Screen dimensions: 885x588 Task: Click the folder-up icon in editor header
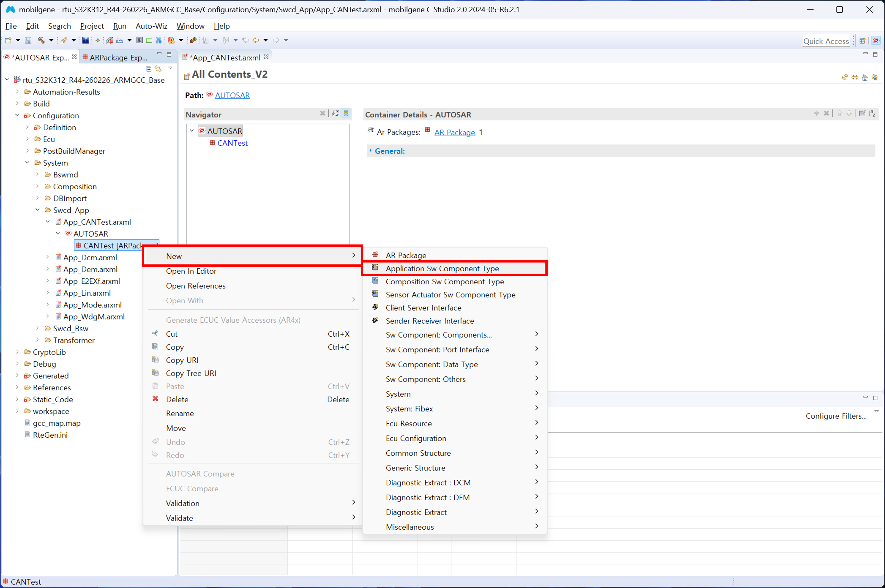coord(875,77)
